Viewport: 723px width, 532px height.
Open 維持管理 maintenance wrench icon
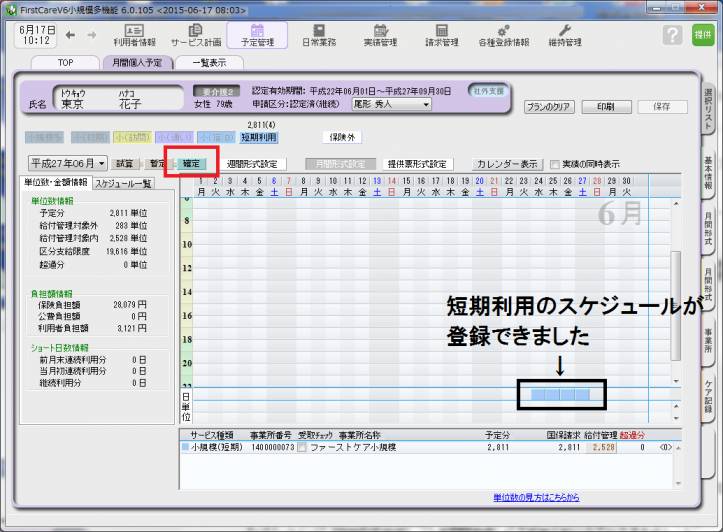(564, 36)
